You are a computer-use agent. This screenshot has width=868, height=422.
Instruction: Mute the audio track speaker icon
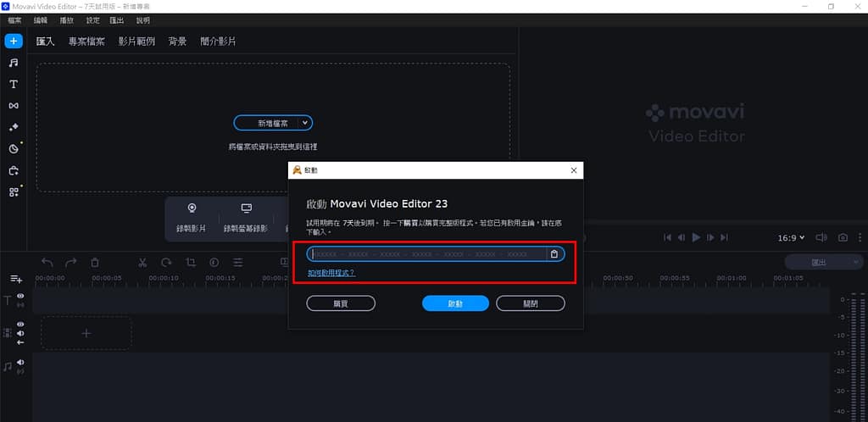tap(21, 363)
